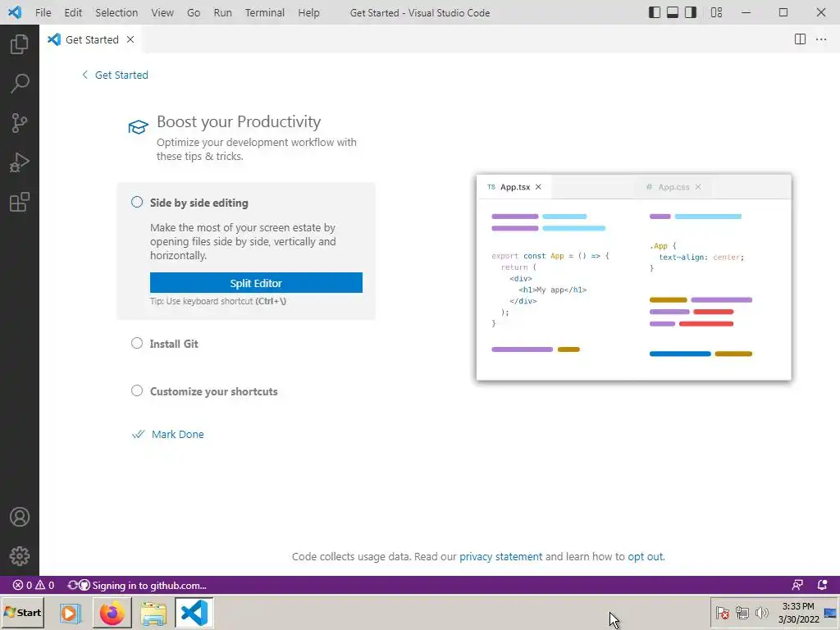Viewport: 840px width, 630px height.
Task: Open the Run menu
Action: click(x=222, y=12)
